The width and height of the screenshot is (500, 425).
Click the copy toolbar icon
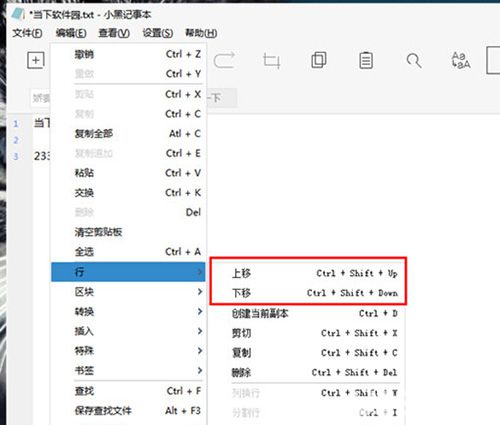click(319, 60)
